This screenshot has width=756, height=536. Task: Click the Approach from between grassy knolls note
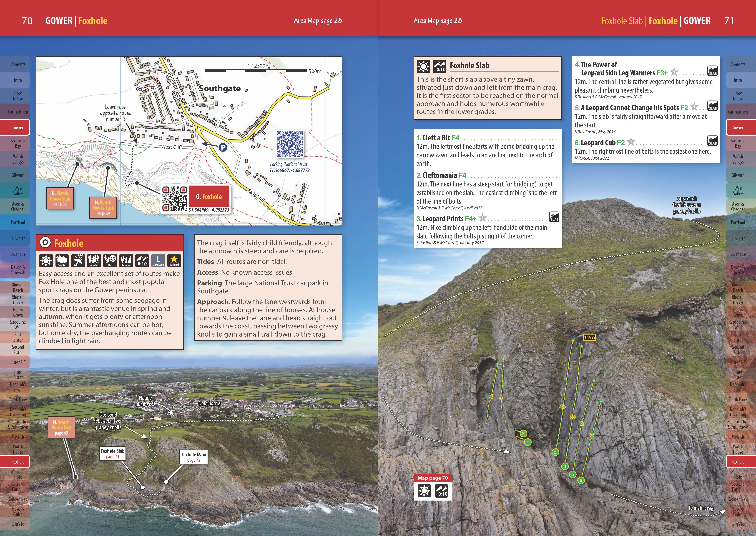click(x=687, y=205)
